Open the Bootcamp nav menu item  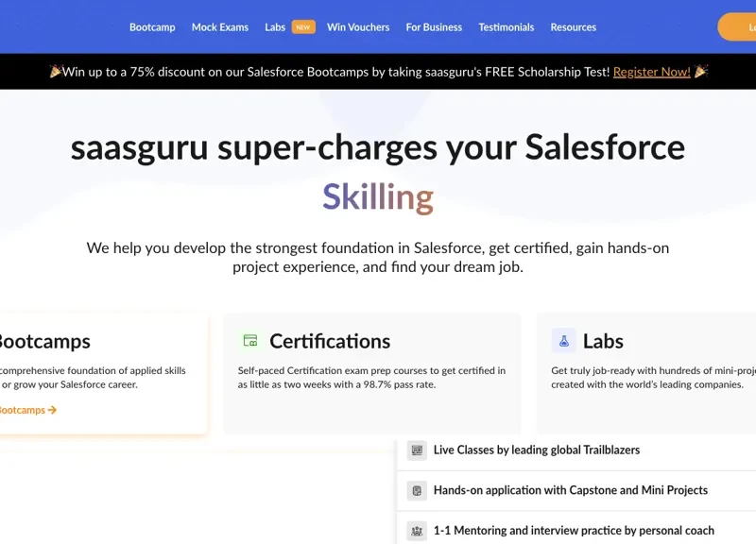[x=152, y=27]
